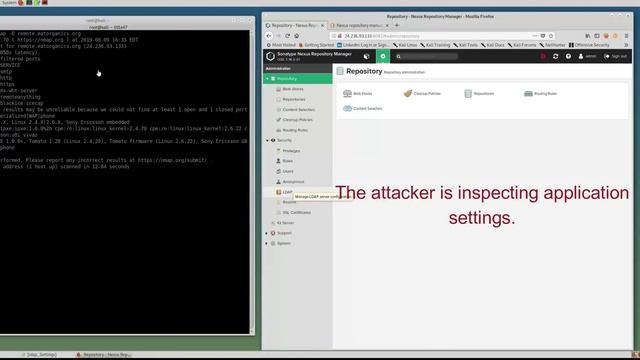640x360 pixels.
Task: Open the page actions ellipsis in URL bar
Action: (535, 36)
